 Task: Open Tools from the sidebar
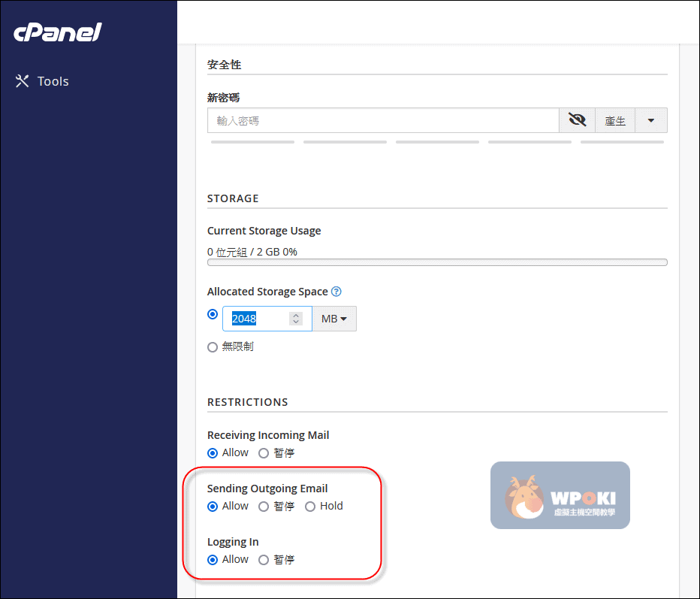pos(42,81)
